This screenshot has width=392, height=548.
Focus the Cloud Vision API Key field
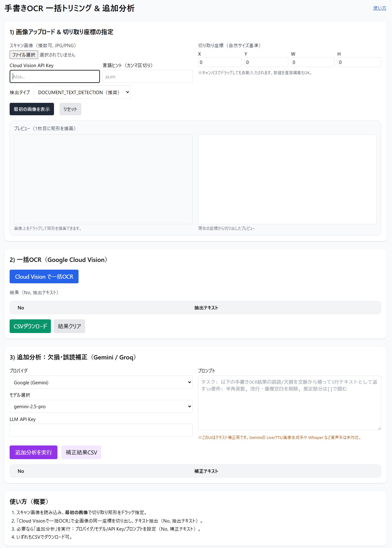coord(55,76)
